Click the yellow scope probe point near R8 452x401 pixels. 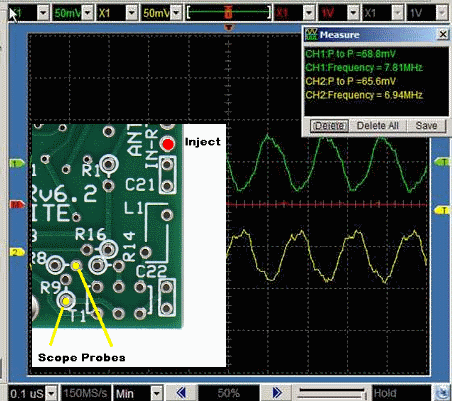[76, 266]
